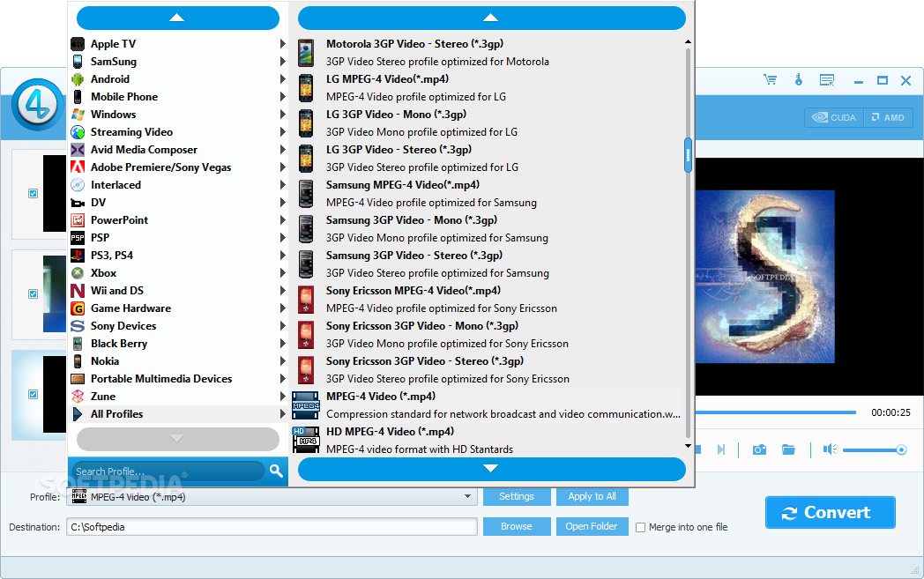The height and width of the screenshot is (579, 924).
Task: Select the Apple TV category icon
Action: 78,43
